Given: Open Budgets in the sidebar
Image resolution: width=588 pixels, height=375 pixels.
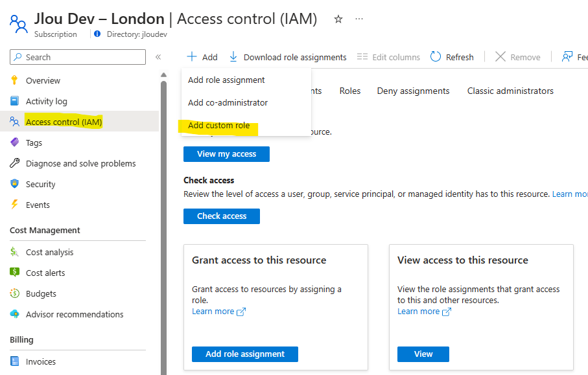Looking at the screenshot, I should point(41,293).
